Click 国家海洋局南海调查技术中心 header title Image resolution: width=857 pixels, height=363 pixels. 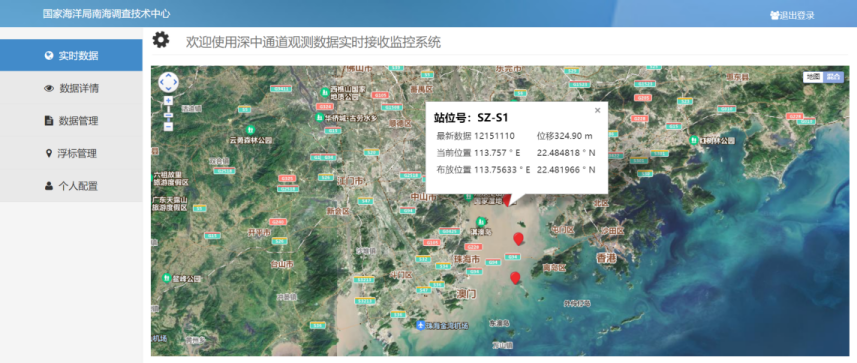(x=107, y=14)
